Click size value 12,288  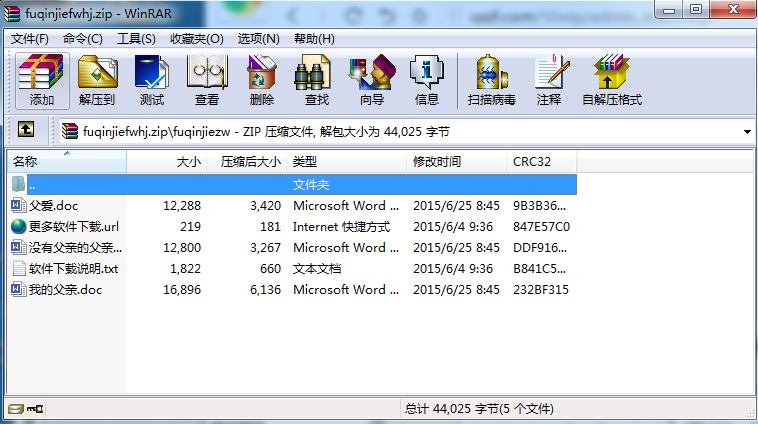pos(182,205)
